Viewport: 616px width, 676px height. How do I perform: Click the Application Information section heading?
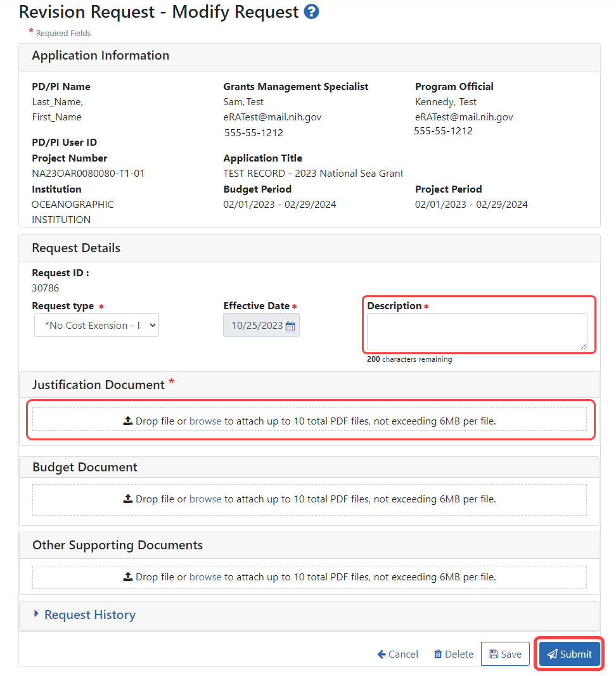pyautogui.click(x=101, y=56)
